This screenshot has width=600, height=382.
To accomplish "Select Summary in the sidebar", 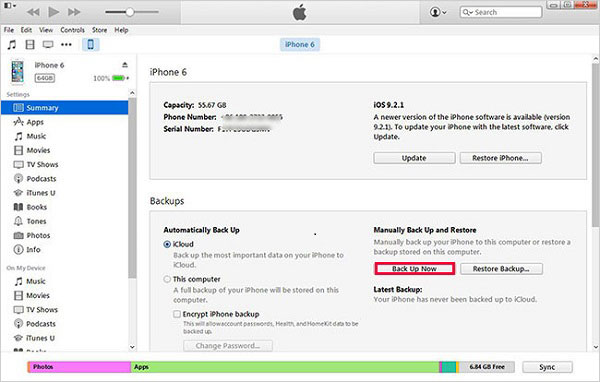I will pos(65,108).
